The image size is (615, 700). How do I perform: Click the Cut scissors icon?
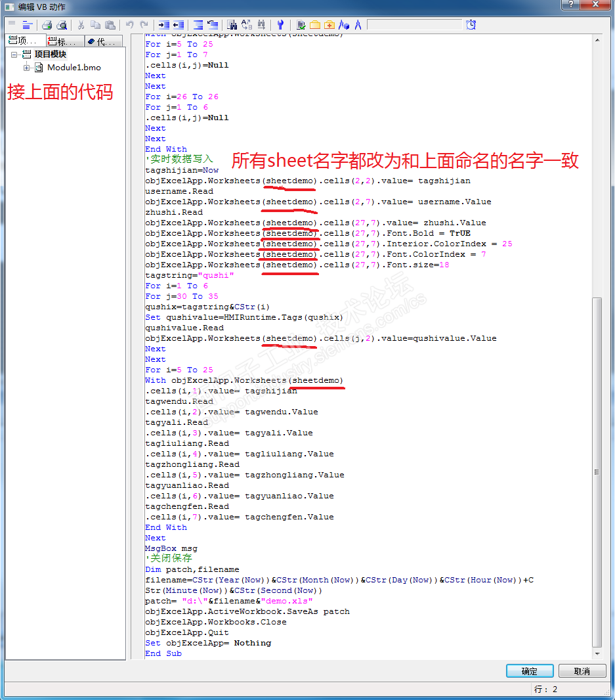81,25
